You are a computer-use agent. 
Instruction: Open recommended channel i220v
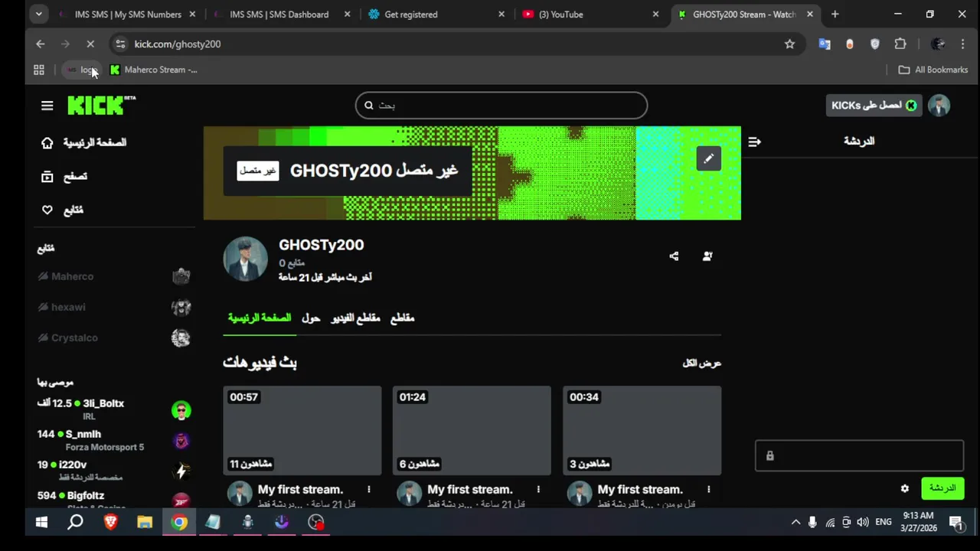113,471
